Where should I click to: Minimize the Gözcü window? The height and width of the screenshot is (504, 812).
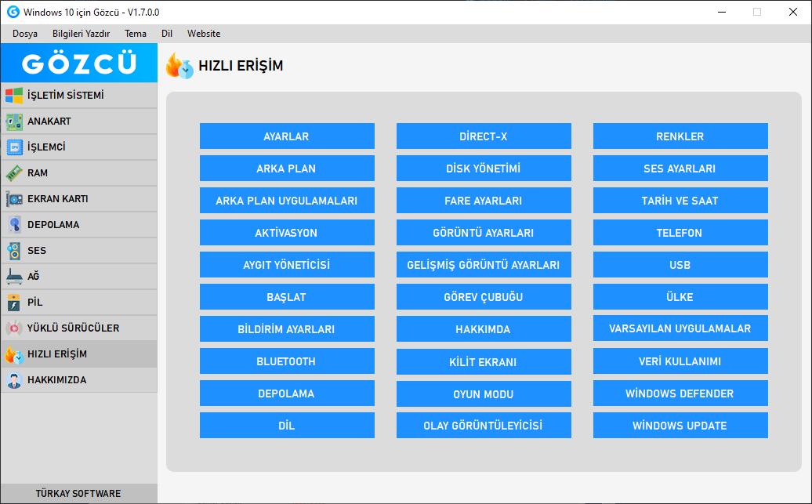pyautogui.click(x=722, y=12)
